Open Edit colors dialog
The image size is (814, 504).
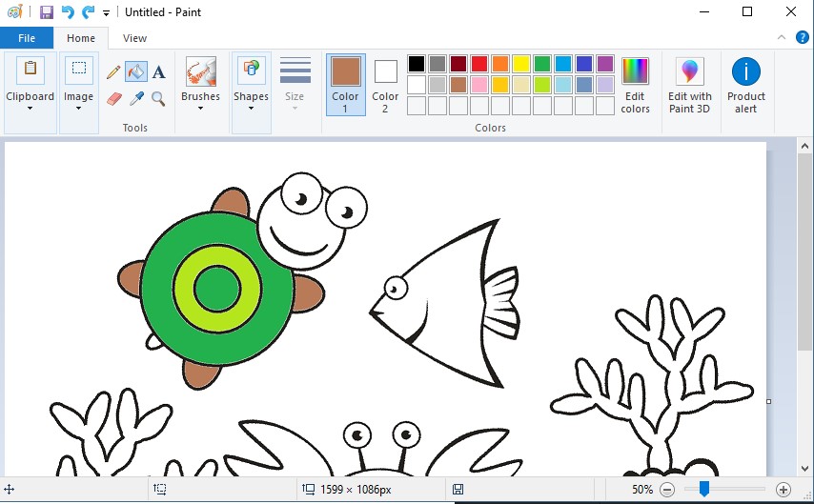pyautogui.click(x=635, y=86)
